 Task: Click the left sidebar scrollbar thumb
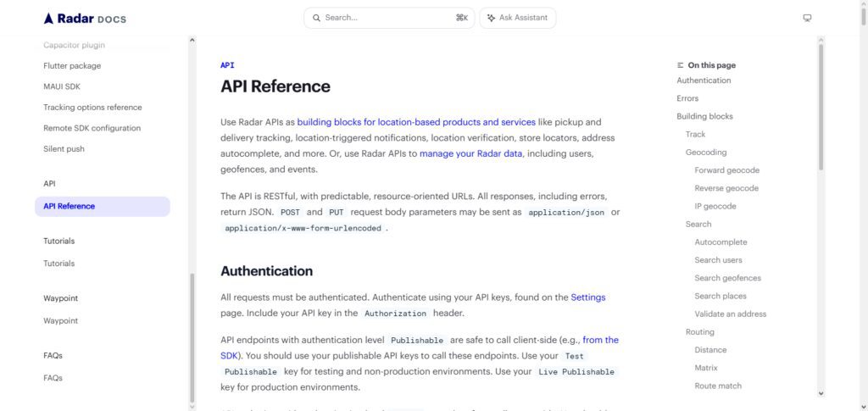coord(192,338)
